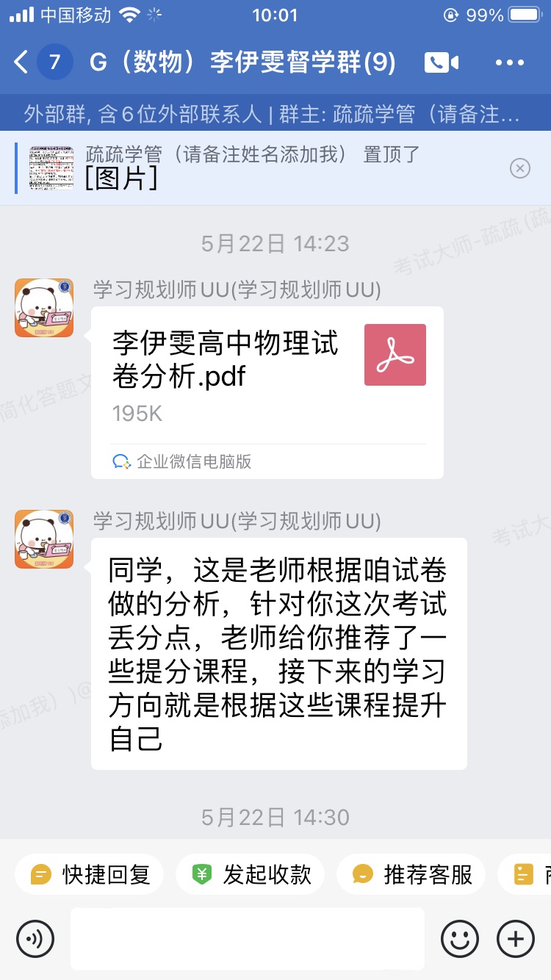Start a video call with the group
This screenshot has height=980, width=551.
tap(441, 62)
